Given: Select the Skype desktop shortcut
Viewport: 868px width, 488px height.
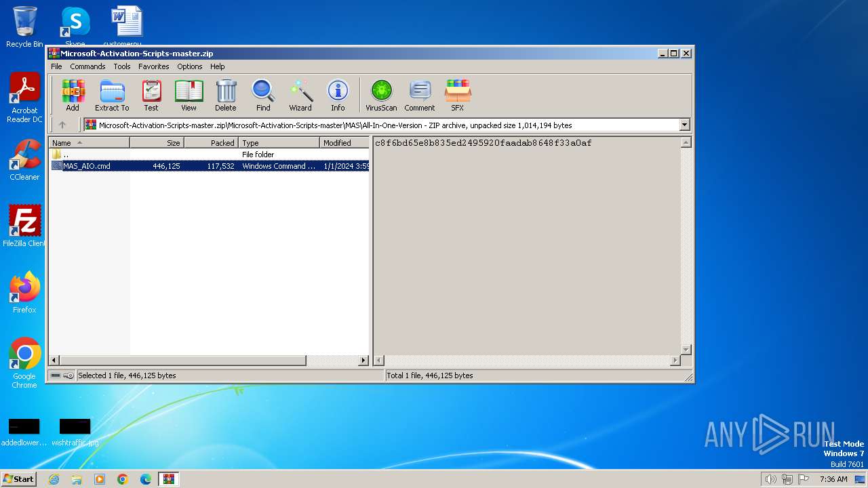Looking at the screenshot, I should [75, 27].
